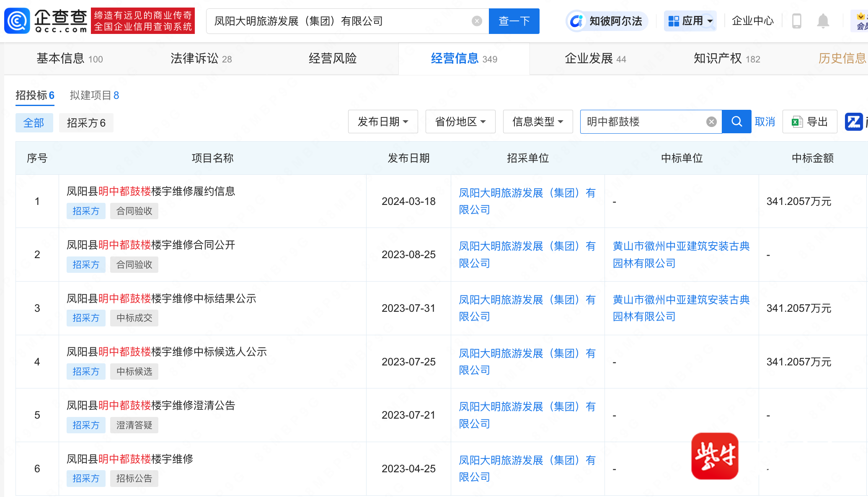Open 黄山市徽州中亚建筑 winner link in row 2

tap(681, 254)
